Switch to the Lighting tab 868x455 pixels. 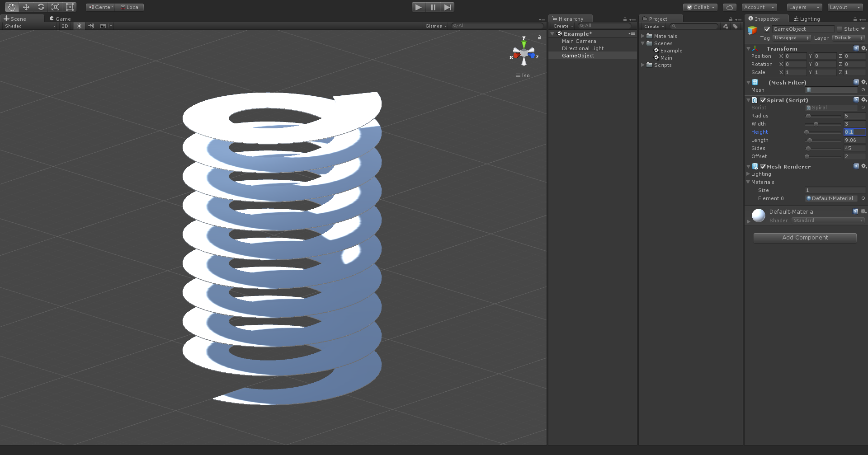807,19
